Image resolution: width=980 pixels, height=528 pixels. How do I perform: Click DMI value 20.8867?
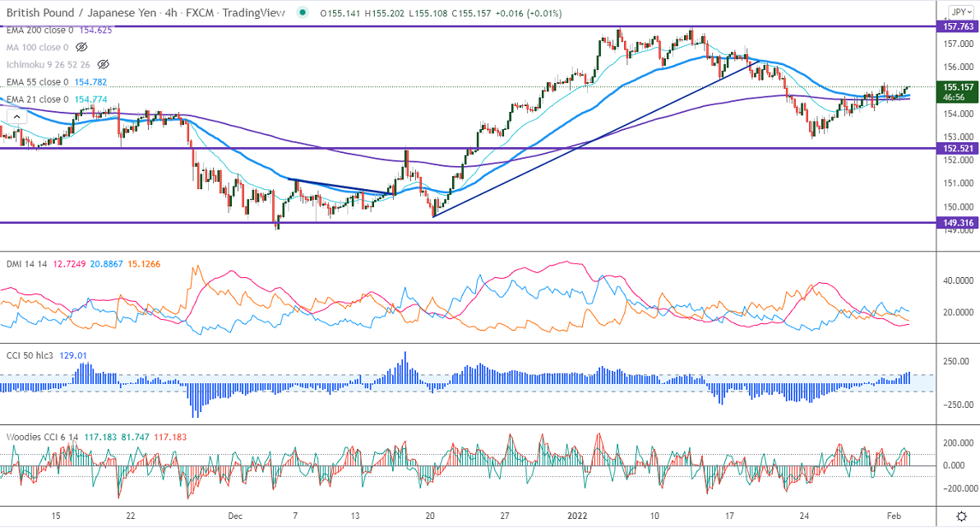pos(106,264)
